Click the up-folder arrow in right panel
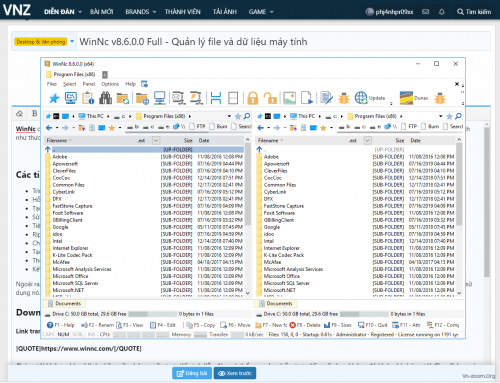Viewport: 500px width, 383px height. point(259,149)
